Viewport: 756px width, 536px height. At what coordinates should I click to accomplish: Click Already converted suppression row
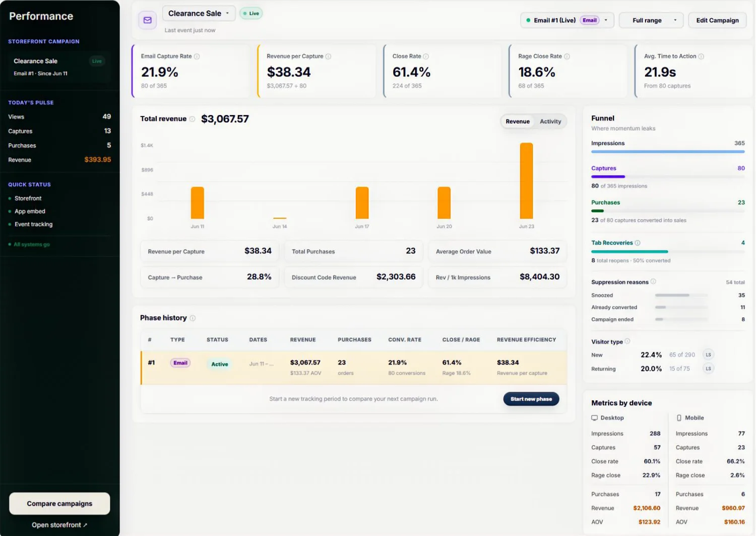[668, 308]
